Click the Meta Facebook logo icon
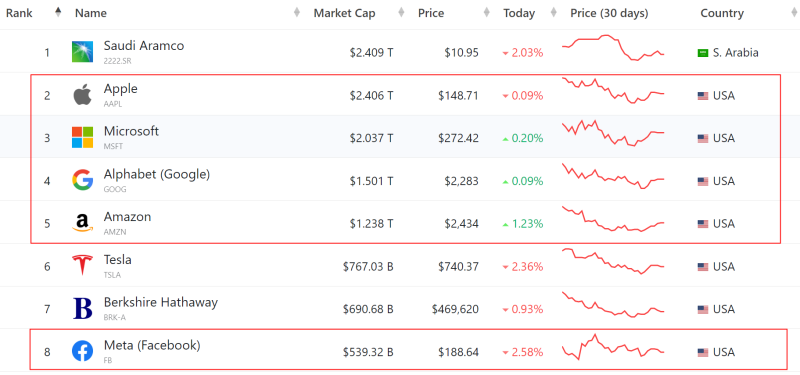 (x=83, y=352)
